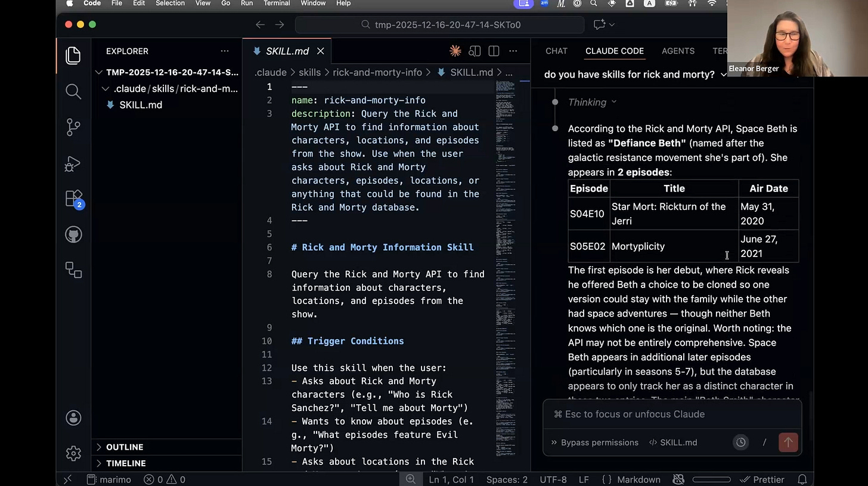
Task: Open the Accounts menu icon
Action: point(73,418)
